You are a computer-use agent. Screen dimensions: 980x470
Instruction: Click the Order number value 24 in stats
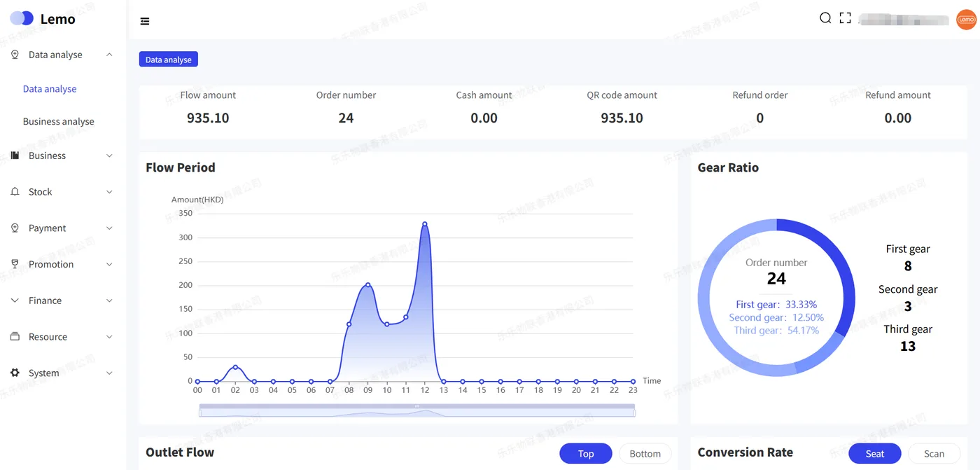click(x=346, y=118)
